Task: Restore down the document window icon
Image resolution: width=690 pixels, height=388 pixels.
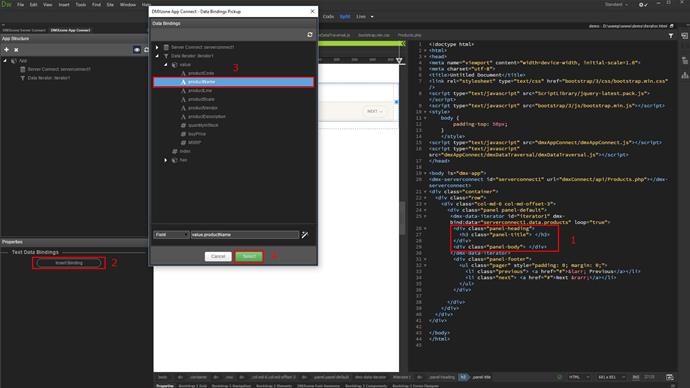Action: [672, 26]
